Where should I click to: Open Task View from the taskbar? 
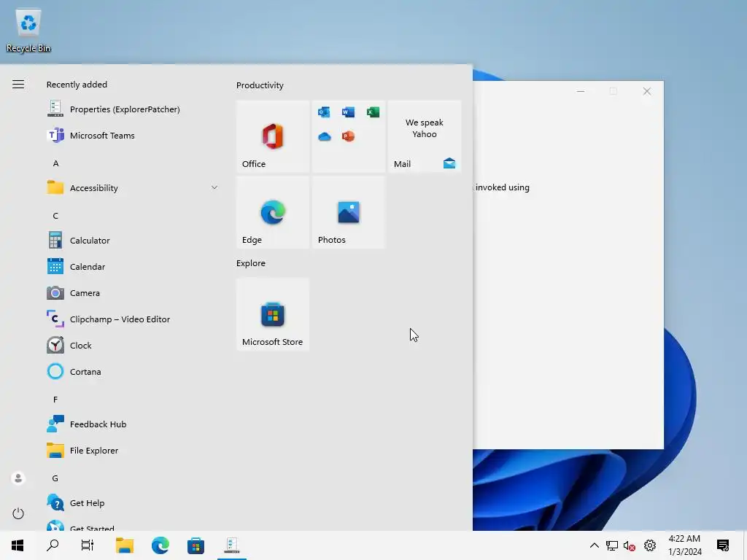pos(88,545)
